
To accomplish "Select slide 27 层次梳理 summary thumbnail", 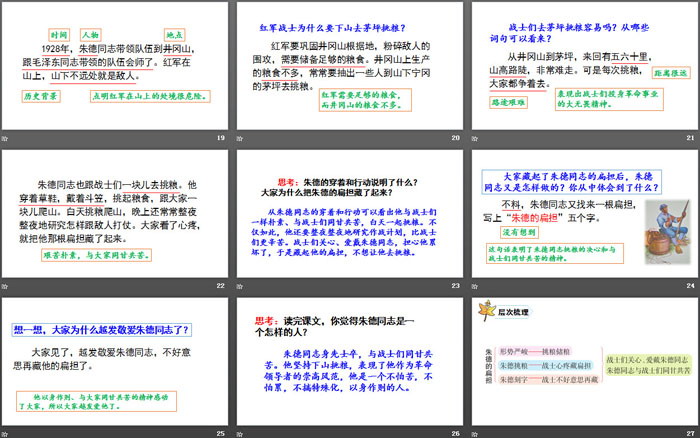I will [x=584, y=359].
